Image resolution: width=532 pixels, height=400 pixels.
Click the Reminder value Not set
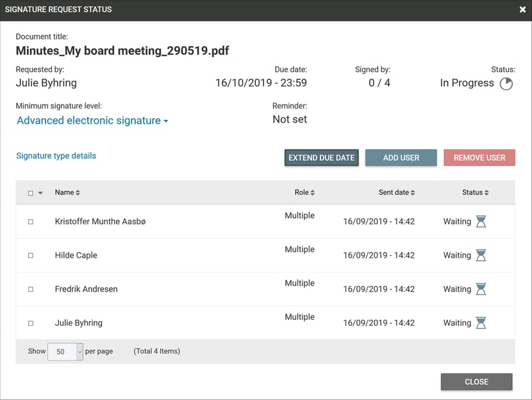pyautogui.click(x=290, y=119)
